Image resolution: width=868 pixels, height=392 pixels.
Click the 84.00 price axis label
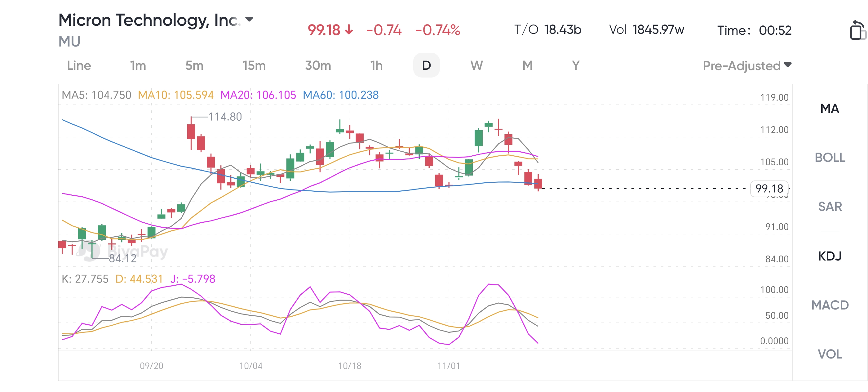coord(777,259)
